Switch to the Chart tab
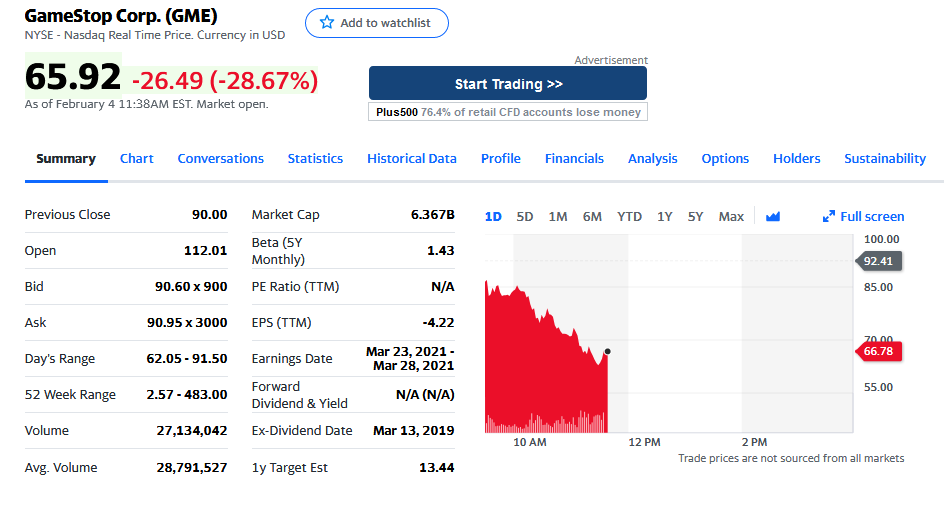944x509 pixels. (137, 159)
